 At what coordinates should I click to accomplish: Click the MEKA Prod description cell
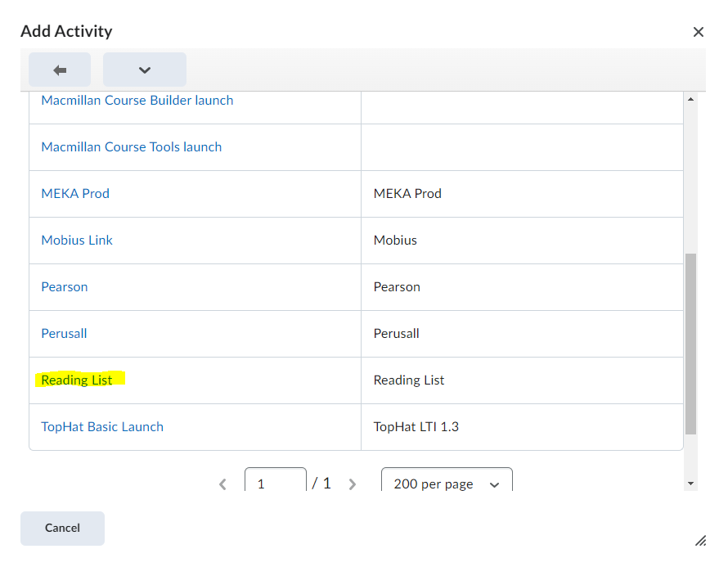point(522,194)
